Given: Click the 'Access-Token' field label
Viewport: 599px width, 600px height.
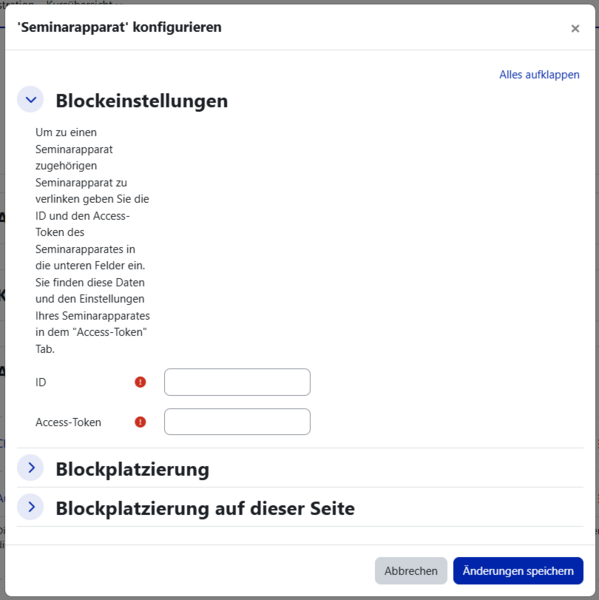Looking at the screenshot, I should tap(69, 422).
